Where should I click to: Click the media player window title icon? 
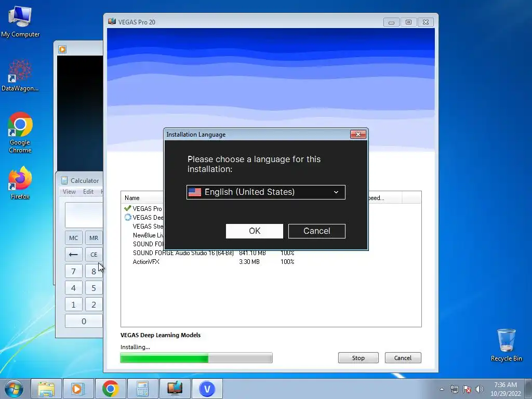coord(62,49)
